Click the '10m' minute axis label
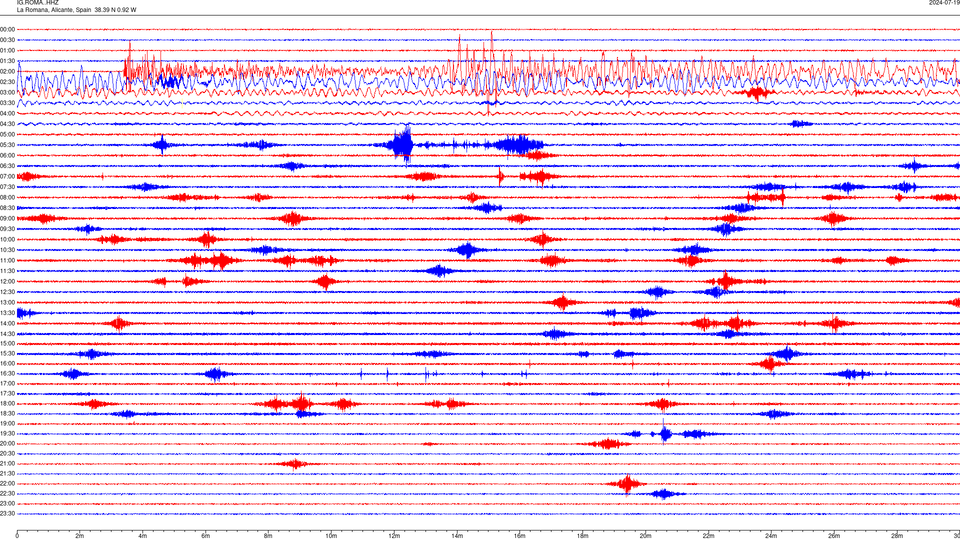960x540 pixels. pos(331,536)
